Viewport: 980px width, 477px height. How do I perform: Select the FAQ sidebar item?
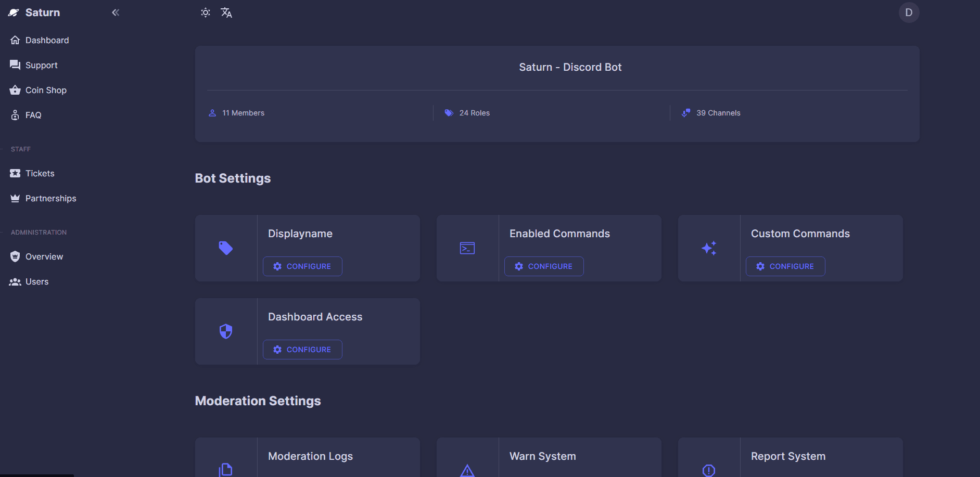[33, 115]
